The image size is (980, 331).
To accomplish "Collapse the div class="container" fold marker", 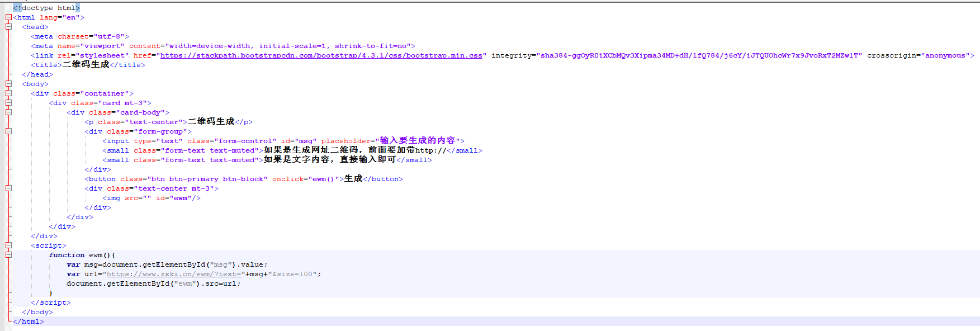I will pyautogui.click(x=8, y=93).
